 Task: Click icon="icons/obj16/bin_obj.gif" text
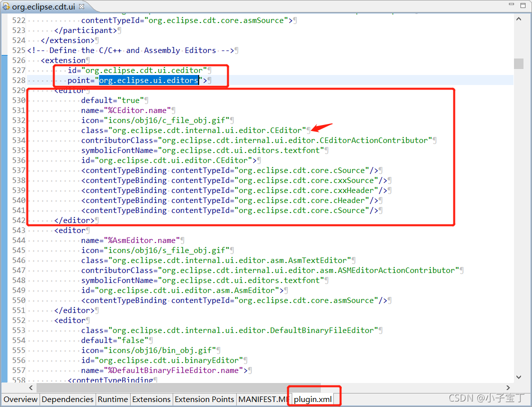tap(149, 350)
